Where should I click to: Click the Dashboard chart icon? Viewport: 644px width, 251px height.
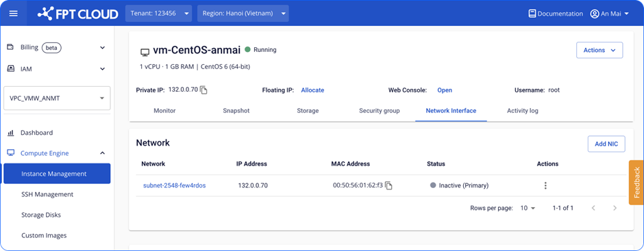11,133
